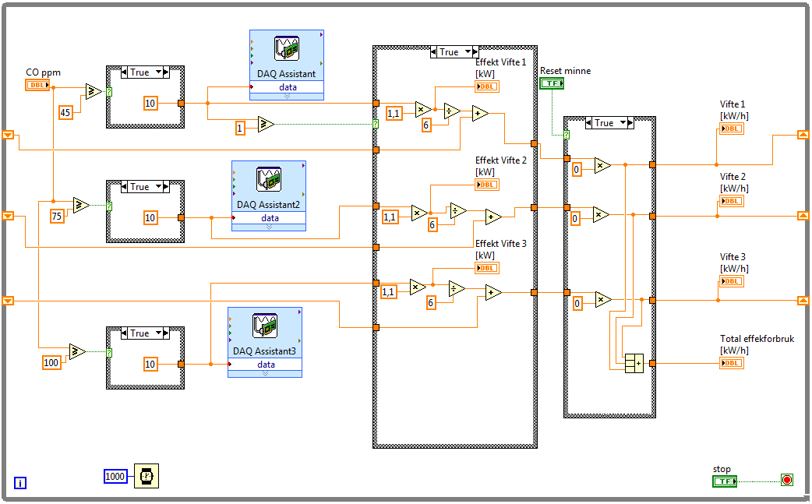This screenshot has height=504, width=812.
Task: Open case dropdown on case beside DAQ Assistant
Action: [x=158, y=72]
